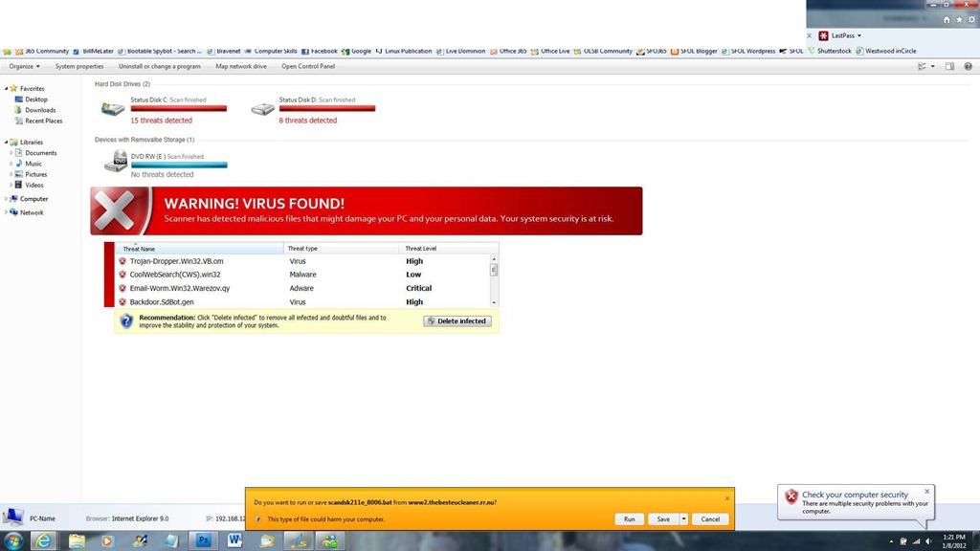
Task: Open the Google bookmark
Action: pos(356,52)
